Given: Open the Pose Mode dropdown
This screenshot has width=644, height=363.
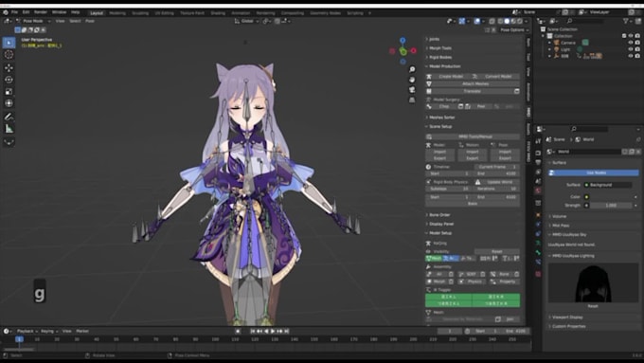Looking at the screenshot, I should 33,21.
